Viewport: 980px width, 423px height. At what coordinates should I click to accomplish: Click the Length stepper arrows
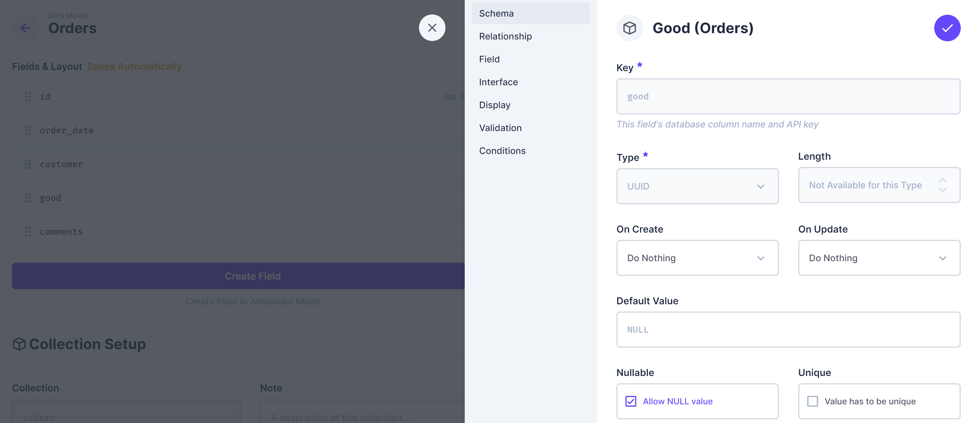[942, 185]
